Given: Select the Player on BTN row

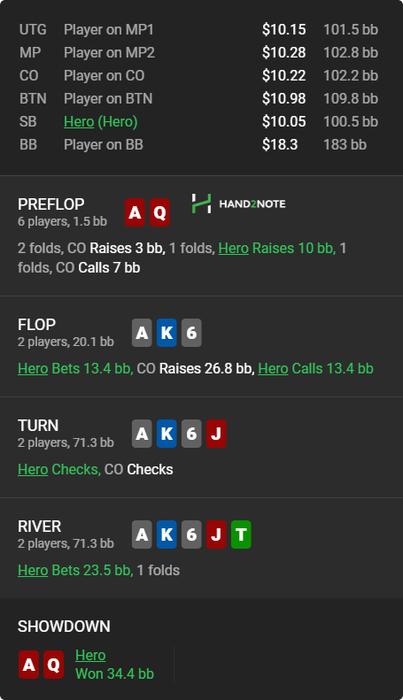Looking at the screenshot, I should coord(199,98).
